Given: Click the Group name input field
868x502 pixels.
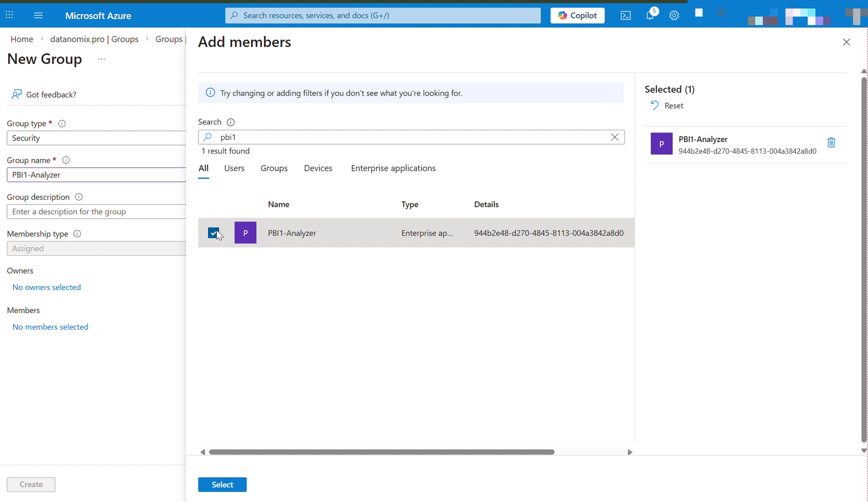Looking at the screenshot, I should point(97,175).
